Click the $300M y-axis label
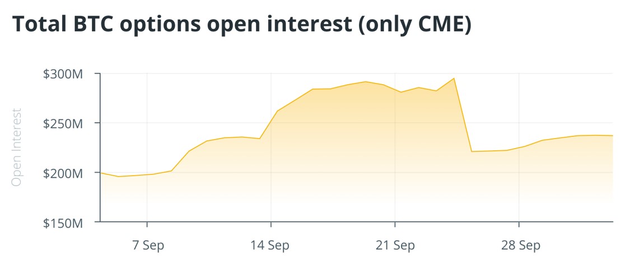This screenshot has height=267, width=644. click(x=63, y=75)
